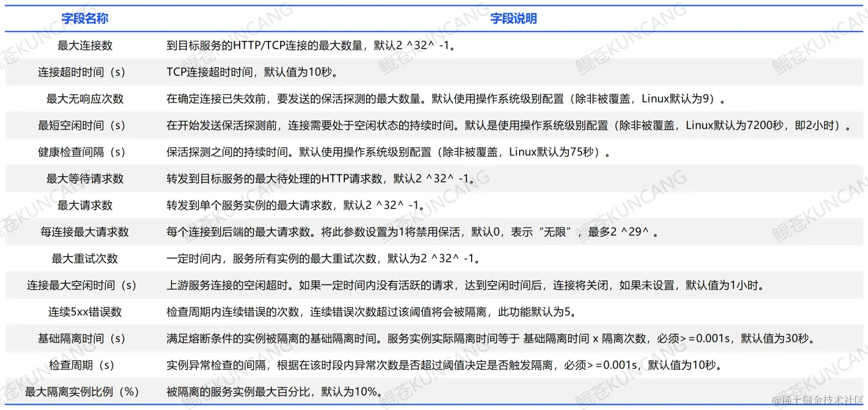Select the 最大等待请求数 field name
This screenshot has height=410, width=868.
pyautogui.click(x=85, y=178)
